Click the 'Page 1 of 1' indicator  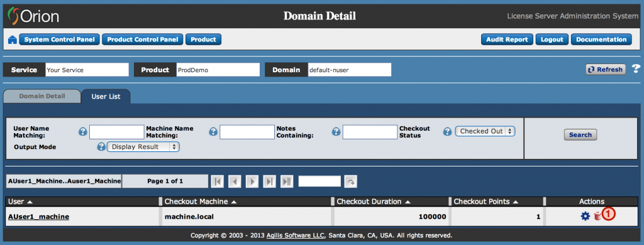[x=165, y=181]
